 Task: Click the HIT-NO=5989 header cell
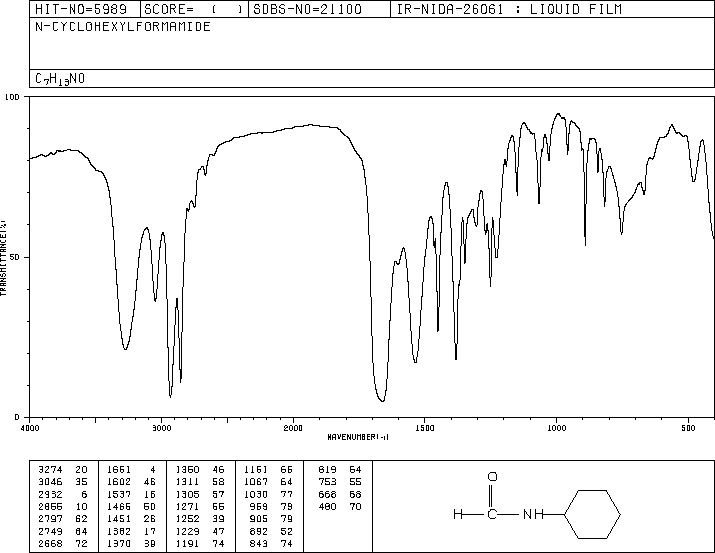tap(85, 9)
